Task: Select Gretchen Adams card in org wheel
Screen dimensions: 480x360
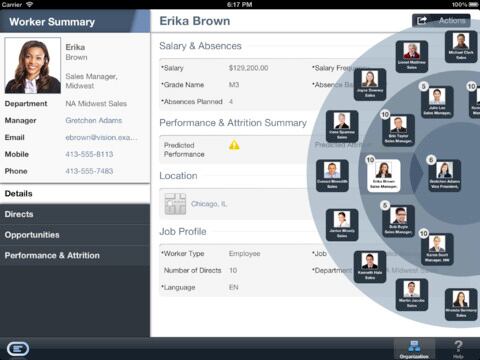Action: coord(445,176)
